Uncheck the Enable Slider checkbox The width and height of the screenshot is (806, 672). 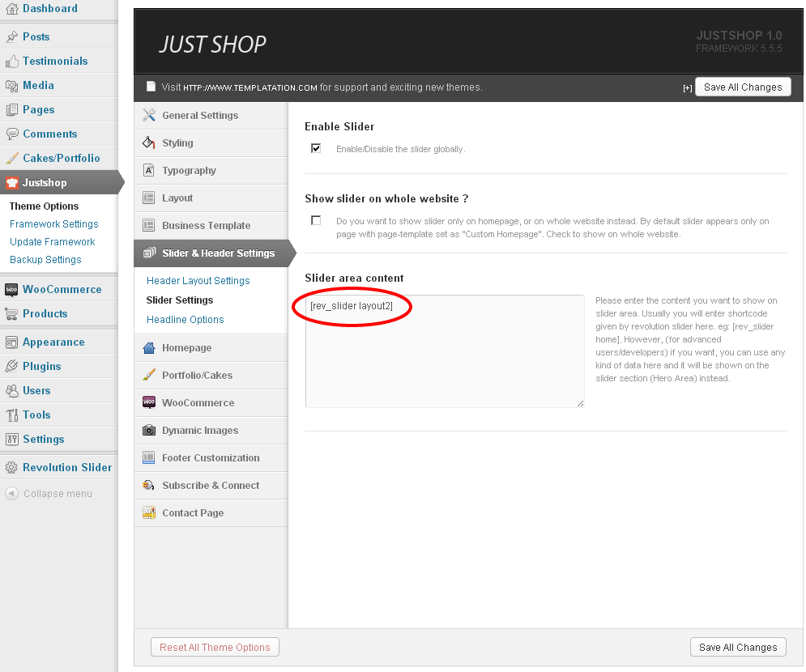click(316, 148)
